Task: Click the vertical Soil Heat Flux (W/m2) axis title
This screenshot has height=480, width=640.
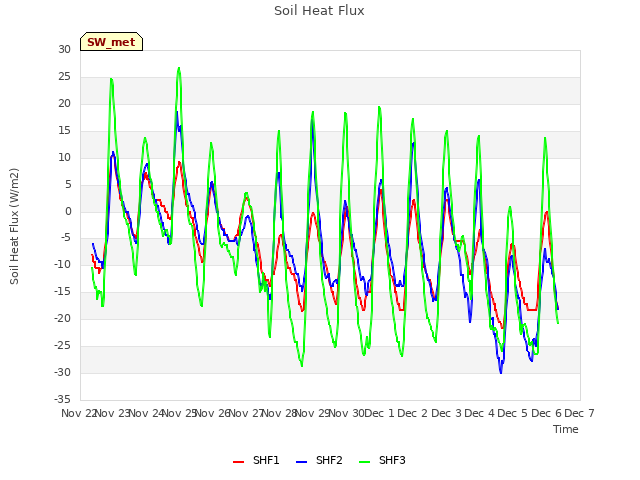Action: point(14,226)
